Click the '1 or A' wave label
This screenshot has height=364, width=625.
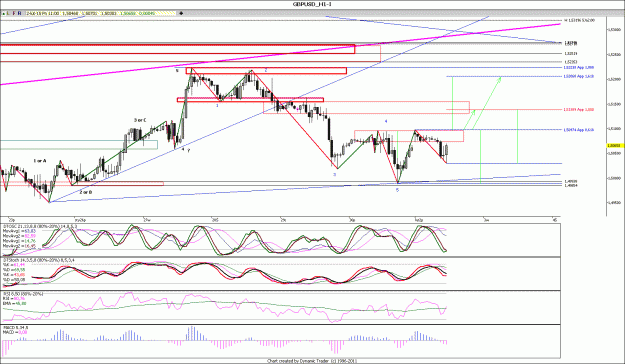[40, 161]
